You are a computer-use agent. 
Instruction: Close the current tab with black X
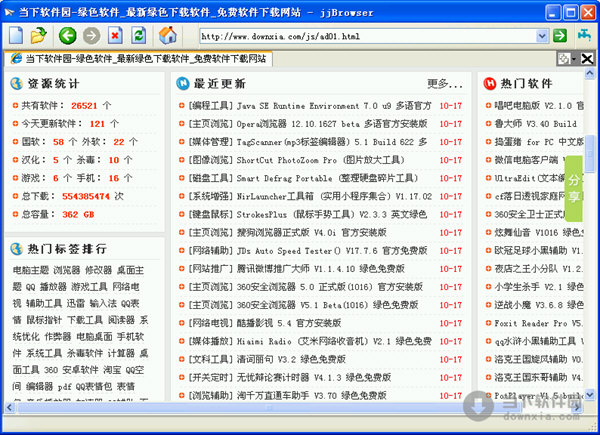(587, 59)
